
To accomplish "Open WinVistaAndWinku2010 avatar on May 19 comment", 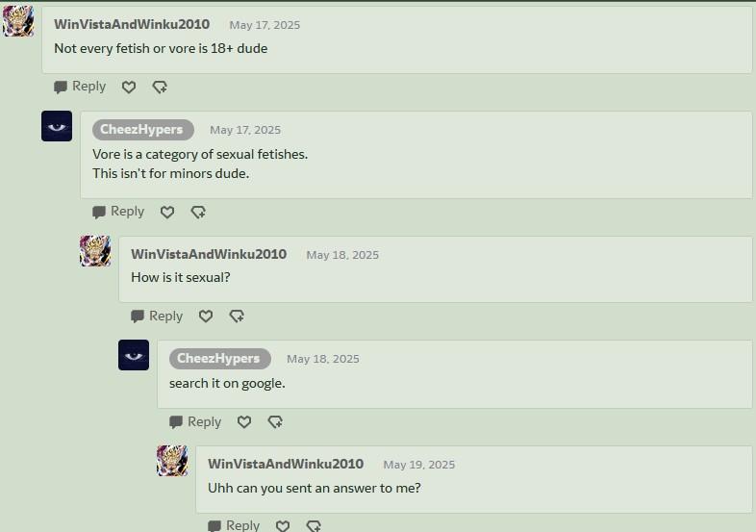I will [x=172, y=461].
